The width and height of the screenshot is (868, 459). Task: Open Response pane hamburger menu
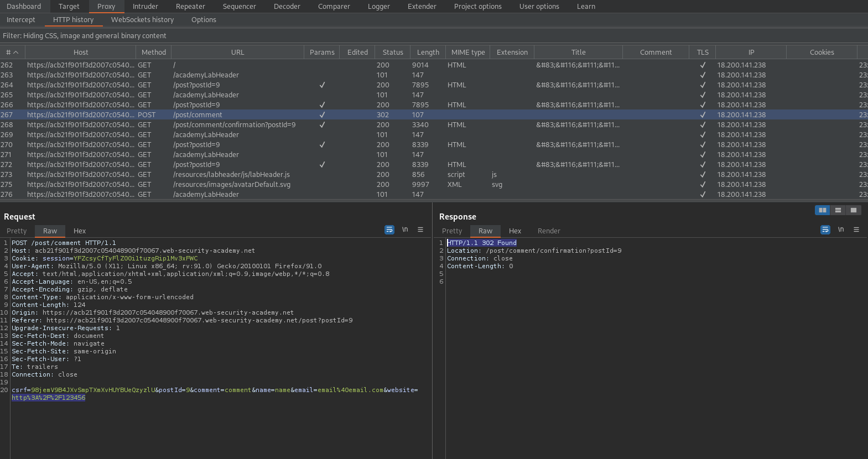click(x=856, y=229)
